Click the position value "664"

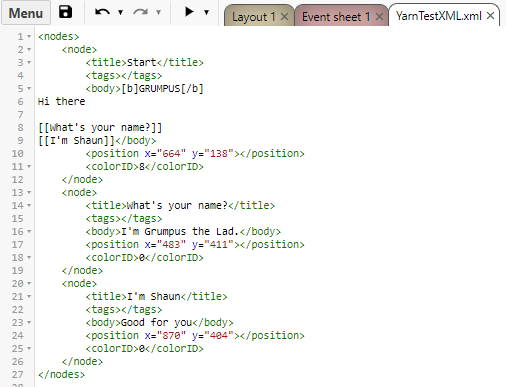171,153
